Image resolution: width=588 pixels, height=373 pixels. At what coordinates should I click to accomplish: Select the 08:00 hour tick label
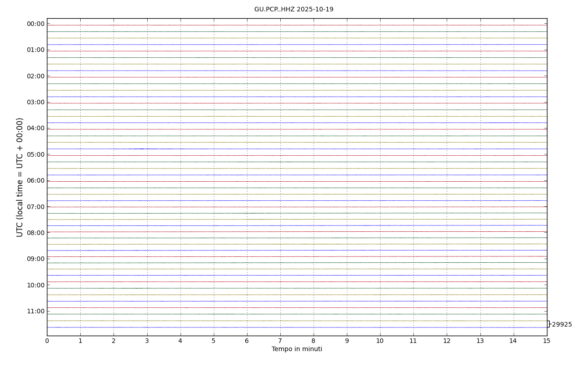click(36, 233)
